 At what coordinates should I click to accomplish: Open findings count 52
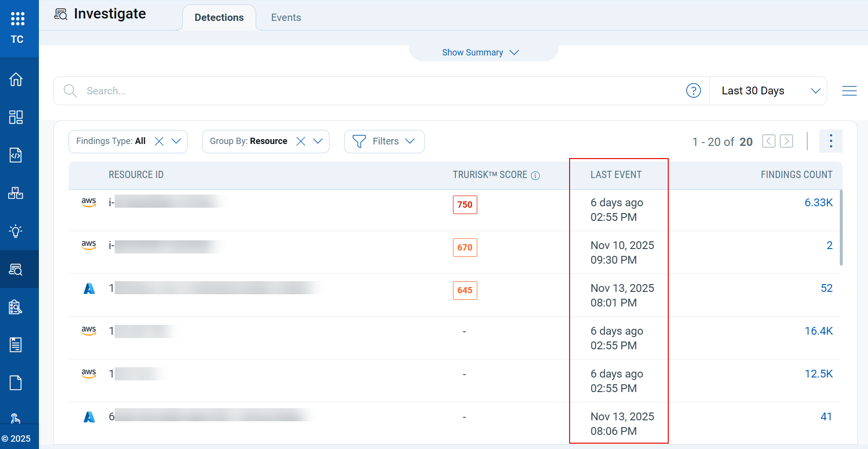pyautogui.click(x=827, y=288)
